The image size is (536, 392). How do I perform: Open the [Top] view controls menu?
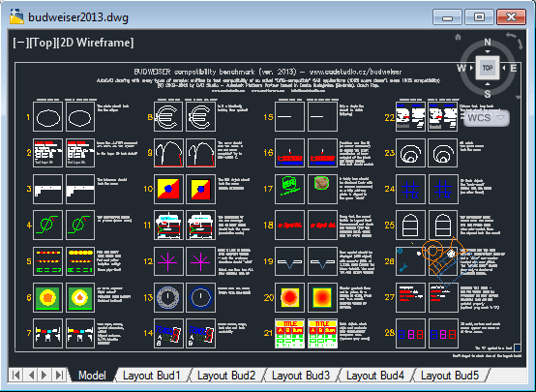tap(43, 43)
